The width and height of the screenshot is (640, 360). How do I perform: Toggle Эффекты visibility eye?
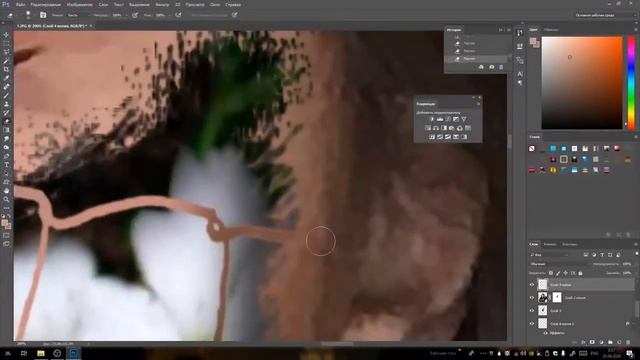tap(545, 333)
